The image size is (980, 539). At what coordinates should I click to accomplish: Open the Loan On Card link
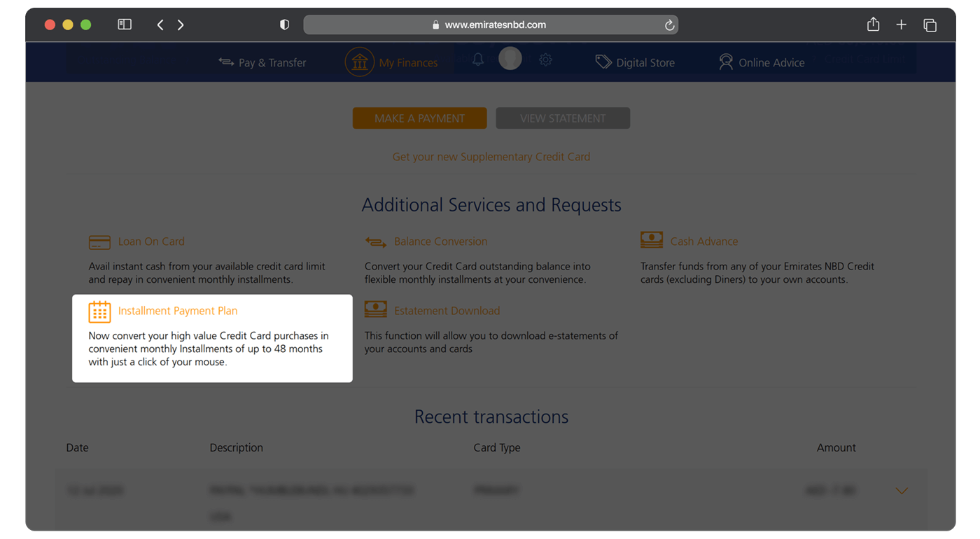[151, 241]
